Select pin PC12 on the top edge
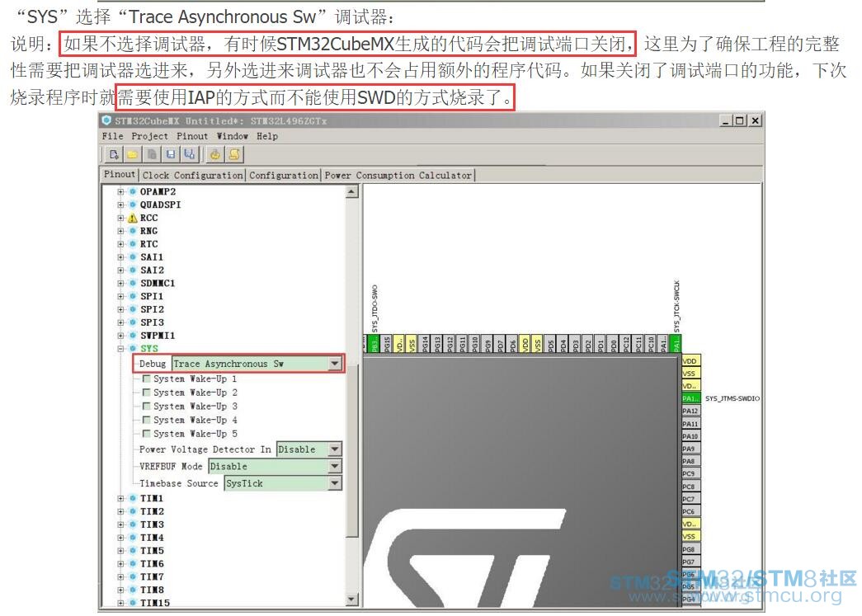The height and width of the screenshot is (616, 862). click(625, 343)
